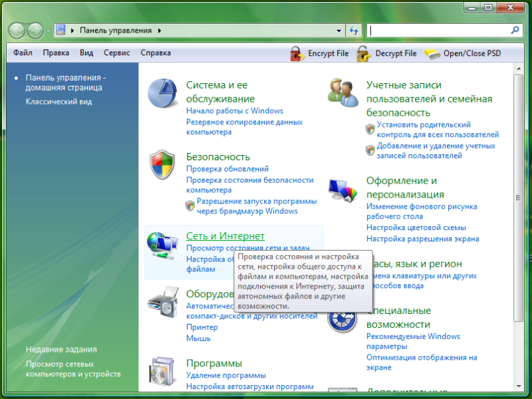532x399 pixels.
Task: Click 'Проверка состояния безопасности компьютера' link
Action: point(250,185)
